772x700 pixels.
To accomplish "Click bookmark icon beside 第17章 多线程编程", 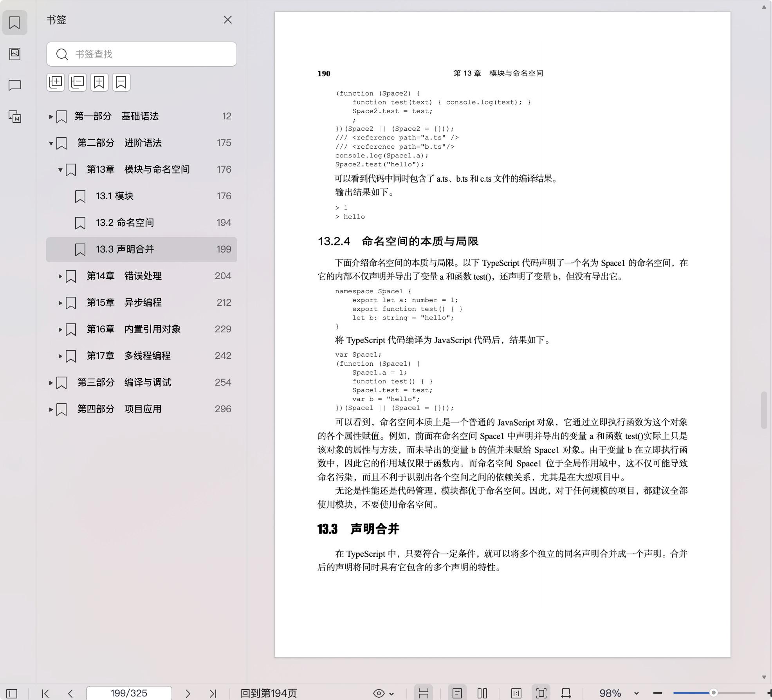I will tap(71, 356).
